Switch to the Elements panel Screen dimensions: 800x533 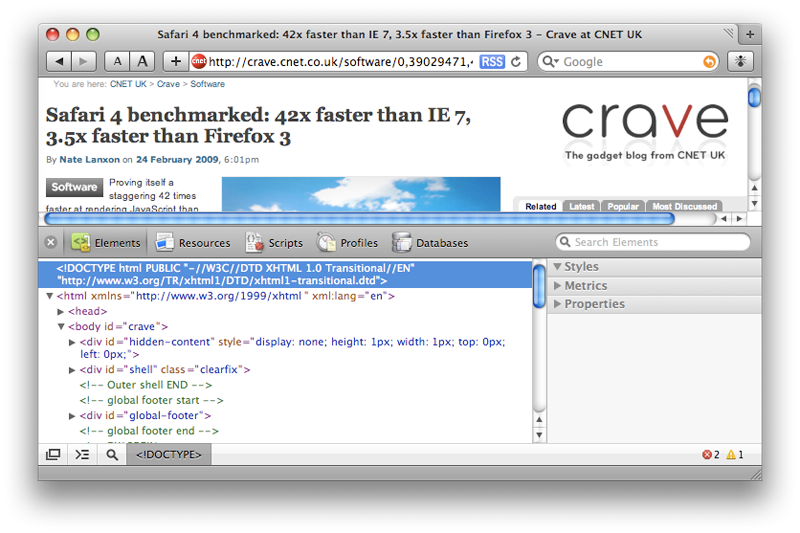[x=106, y=242]
